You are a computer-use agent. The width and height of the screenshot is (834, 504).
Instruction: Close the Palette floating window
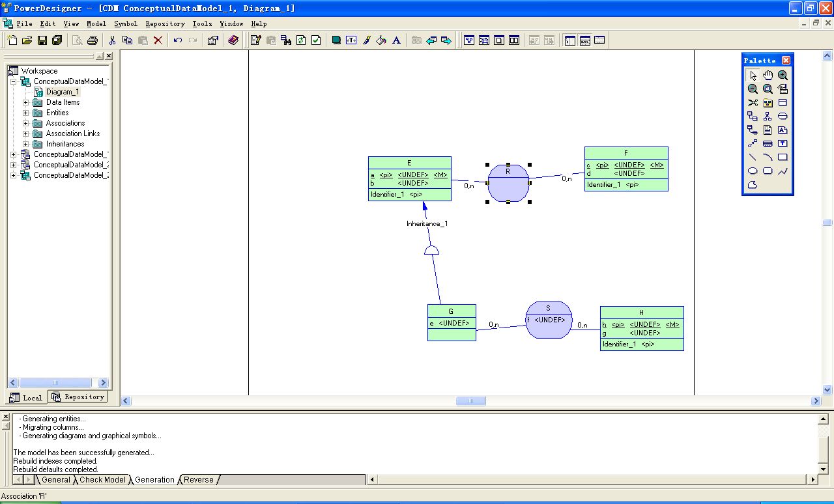[x=786, y=61]
